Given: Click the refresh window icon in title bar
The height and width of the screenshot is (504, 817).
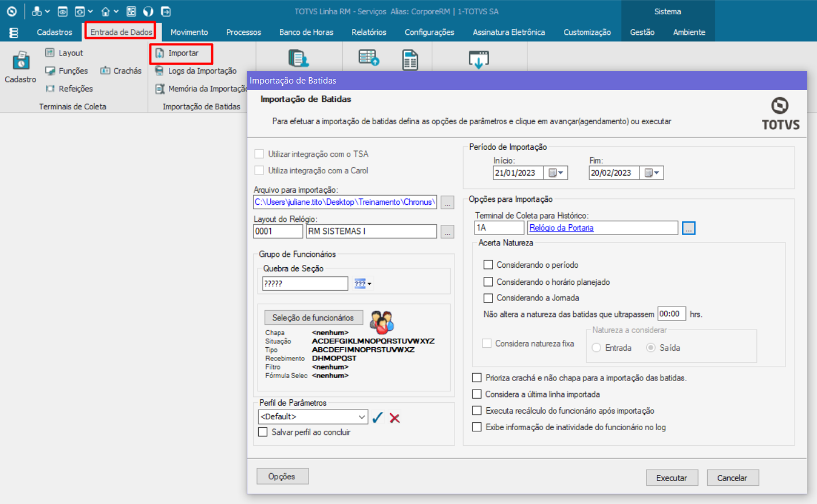Looking at the screenshot, I should tap(80, 11).
